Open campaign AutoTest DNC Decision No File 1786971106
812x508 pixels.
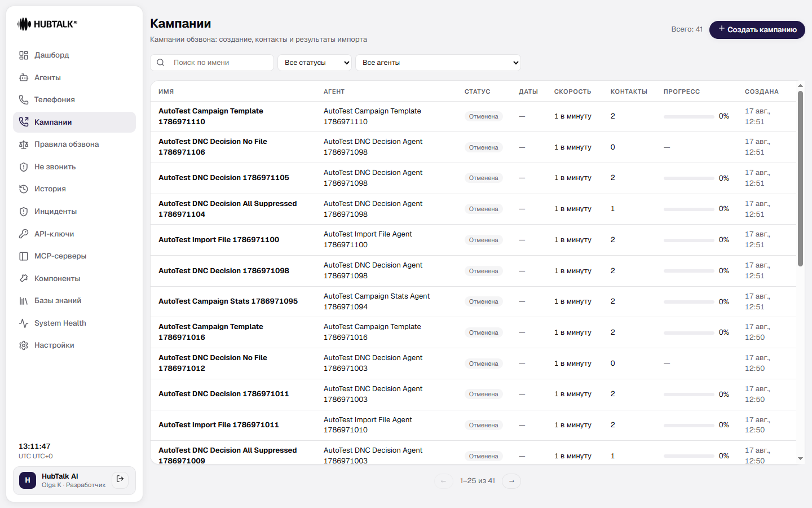tap(213, 147)
